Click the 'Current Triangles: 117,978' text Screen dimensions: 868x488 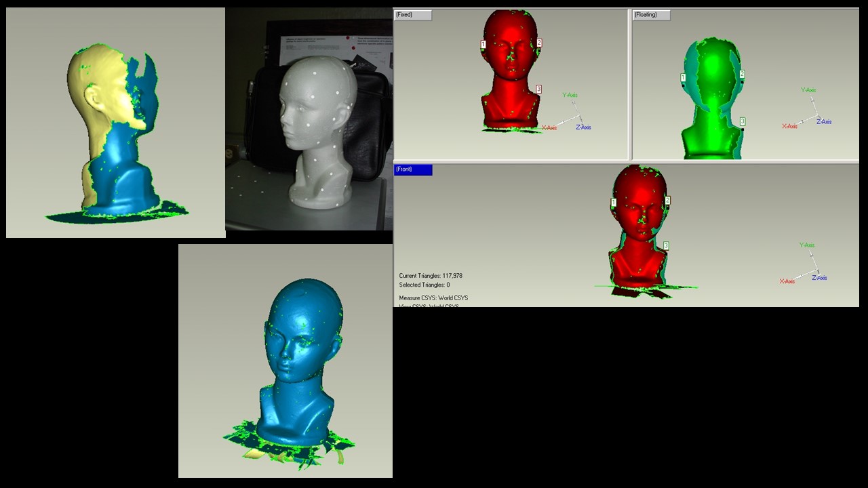pyautogui.click(x=431, y=276)
